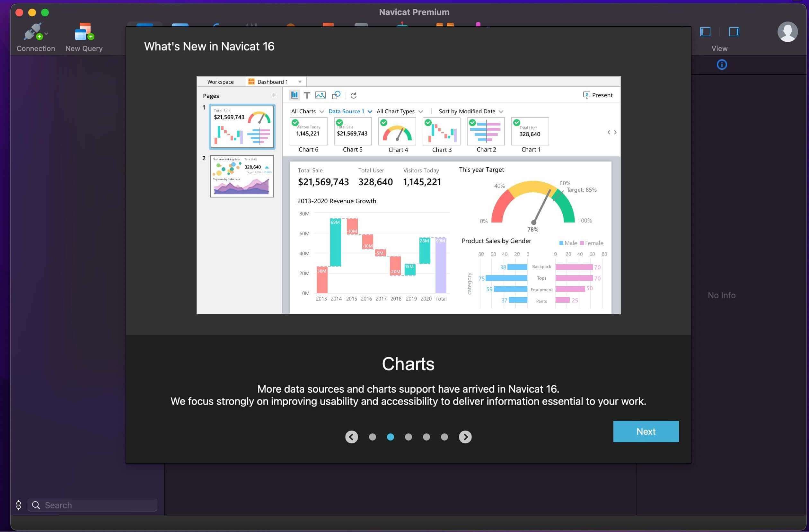Click the previous arrow navigation button
809x532 pixels.
pyautogui.click(x=350, y=437)
